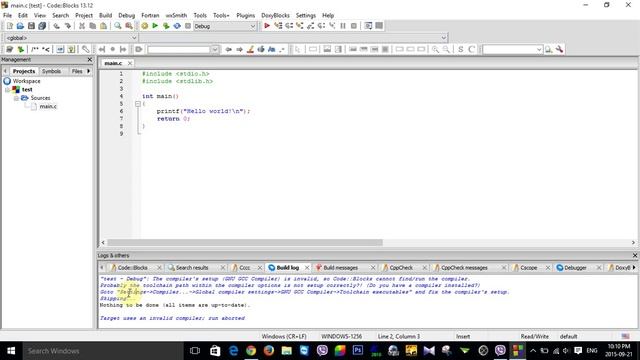Click the wrench settings toolbar icon
Screen dimensions: 640x360
pyautogui.click(x=560, y=49)
